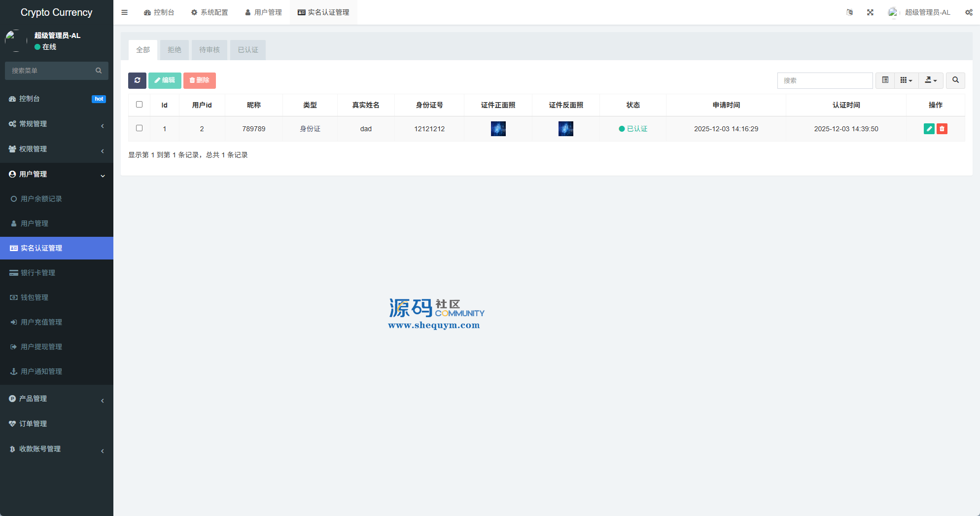Switch to the 已认证 filter tab

click(x=248, y=50)
